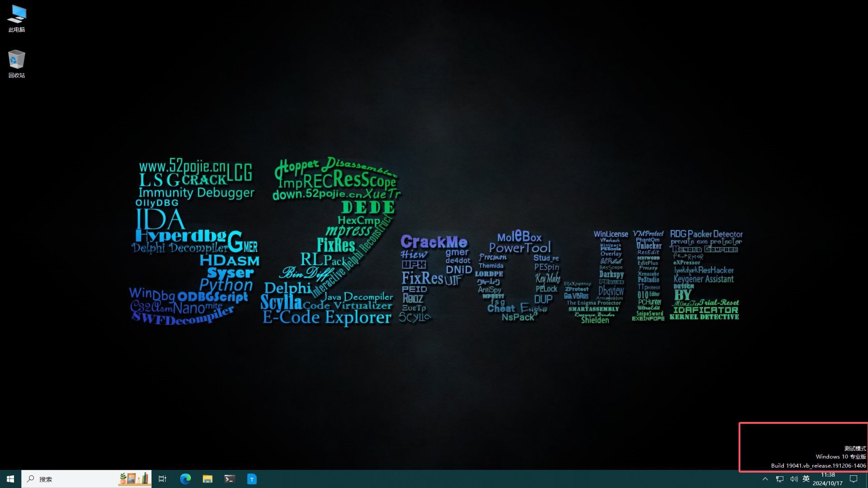Open the volume speaker control
Screen dimensions: 868x488
point(794,479)
